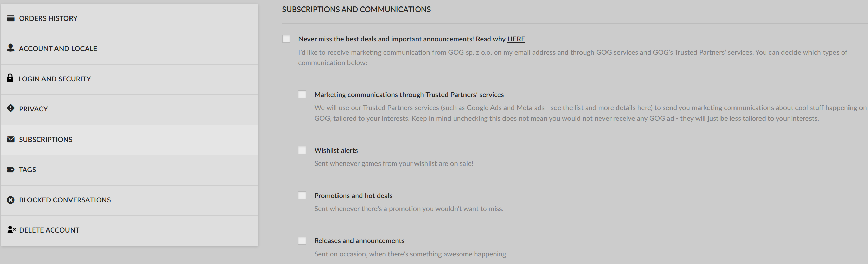Click the Subscriptions envelope icon

[11, 139]
